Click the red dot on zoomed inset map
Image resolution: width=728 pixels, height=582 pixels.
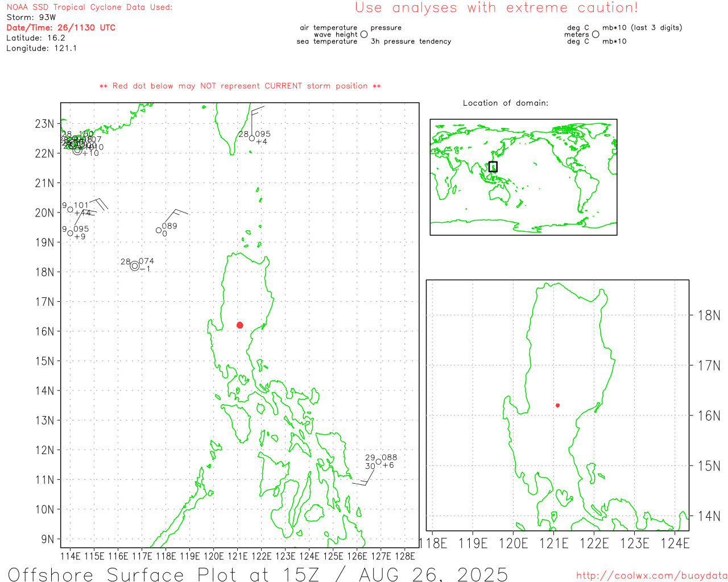(x=557, y=405)
